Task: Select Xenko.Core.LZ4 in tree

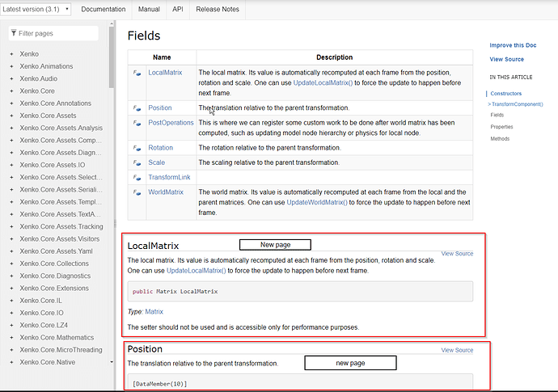Action: tap(44, 326)
